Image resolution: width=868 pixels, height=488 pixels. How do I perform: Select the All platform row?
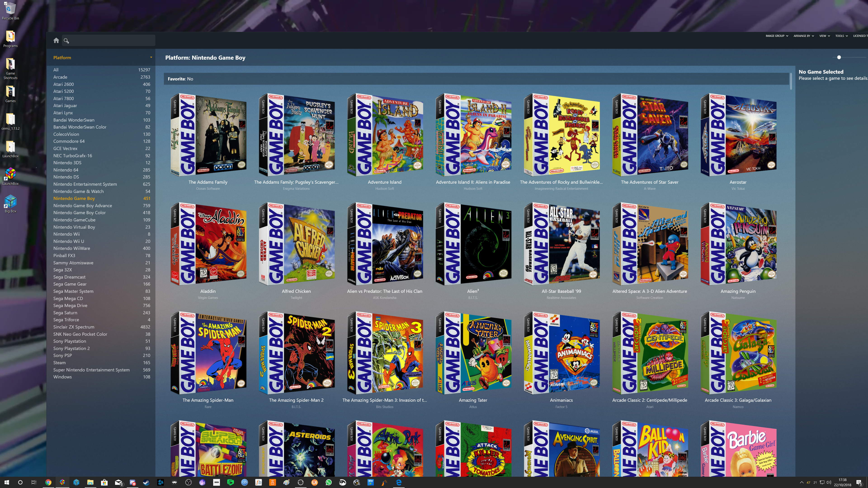101,70
